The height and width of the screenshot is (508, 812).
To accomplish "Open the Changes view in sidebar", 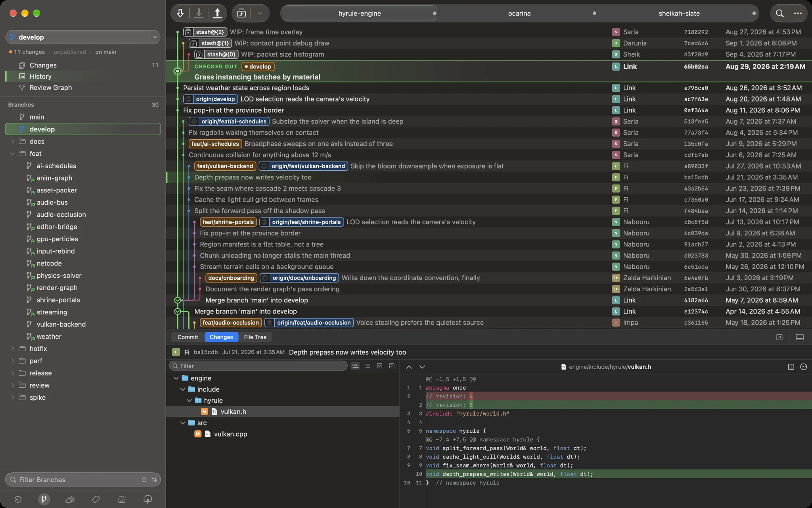I will pos(83,65).
